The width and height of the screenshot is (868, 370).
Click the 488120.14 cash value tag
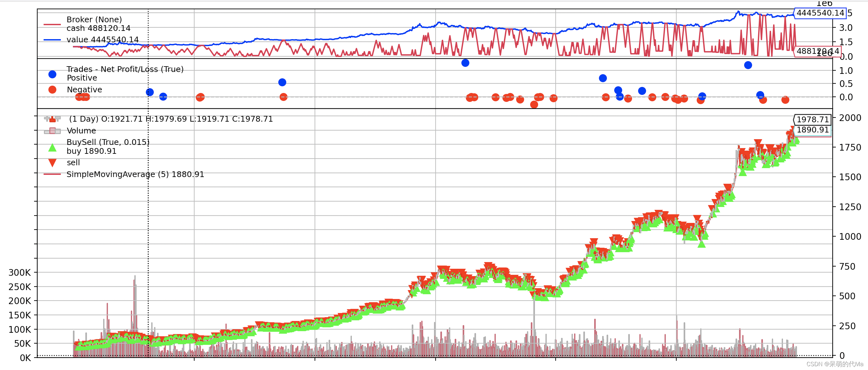(x=817, y=51)
